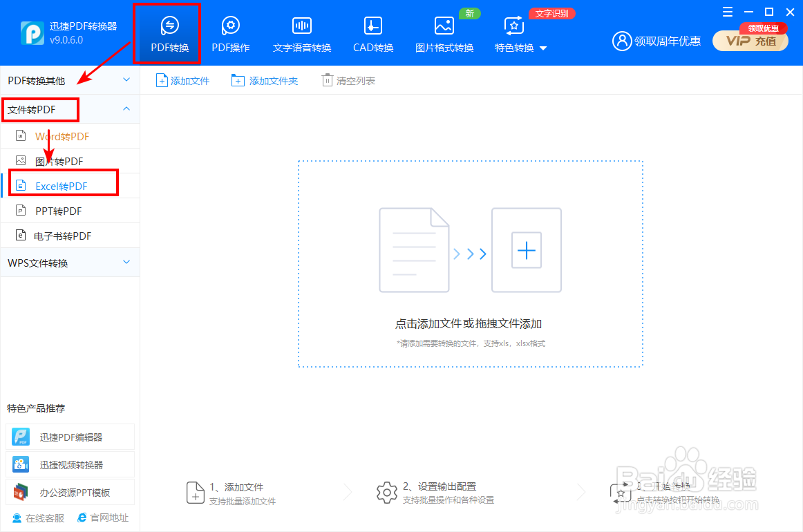Click 添加文件 toolbar button
Screen dimensions: 803x532
(183, 80)
